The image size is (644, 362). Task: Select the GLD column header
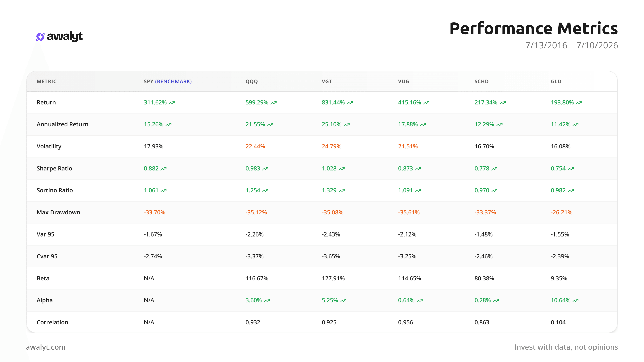pos(556,81)
